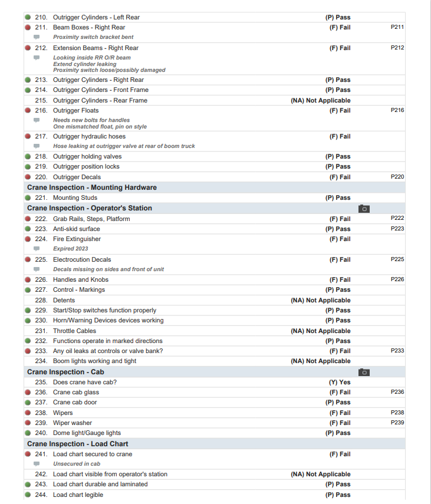Click comment icon next to 'Expired 2023' note

tap(37, 249)
